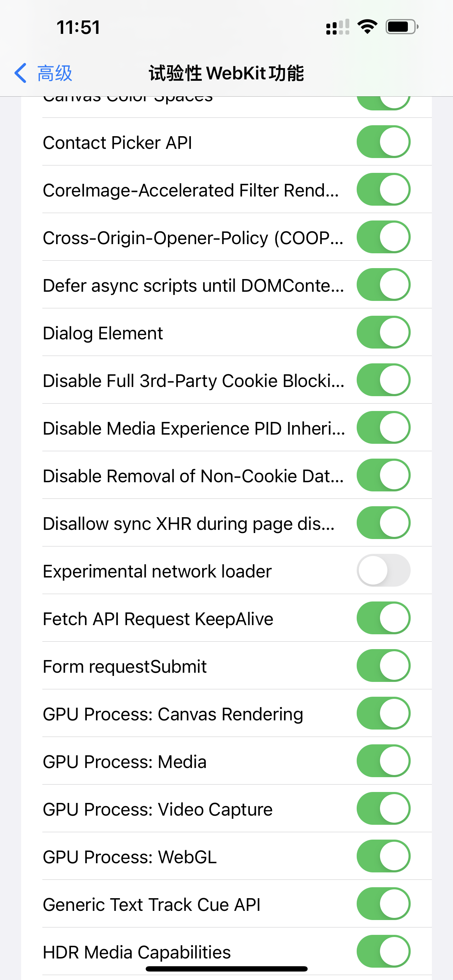Disable the Contact Picker API toggle
453x980 pixels.
click(x=383, y=142)
